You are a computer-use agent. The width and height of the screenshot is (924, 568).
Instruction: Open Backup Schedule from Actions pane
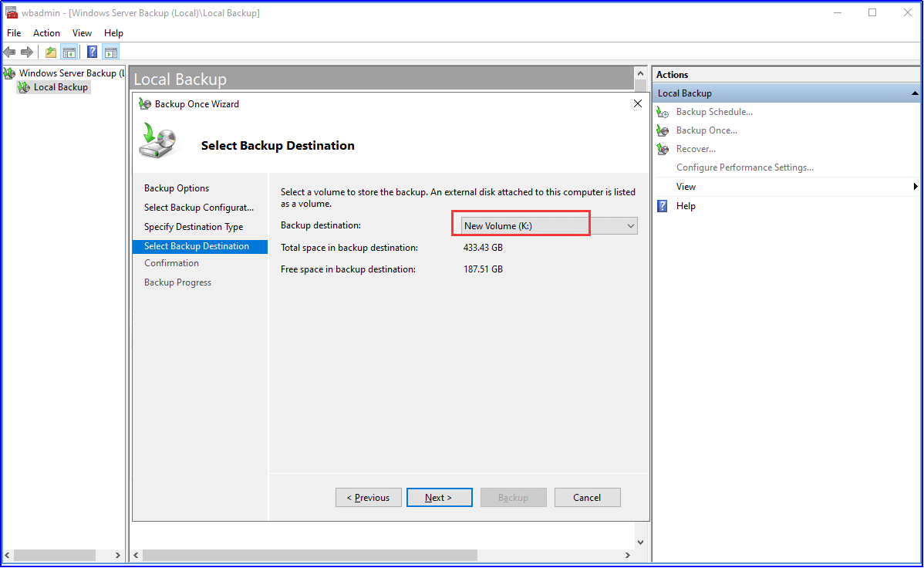[714, 112]
